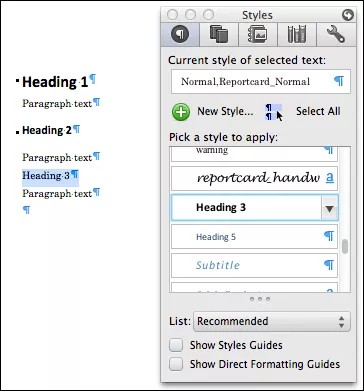Click the three-dot resize handle below list

click(260, 299)
